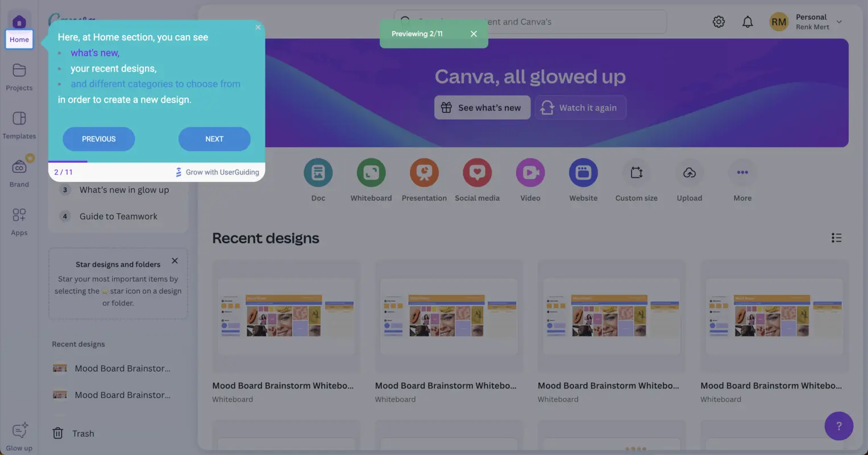Create a new Website
Screen dimensions: 868x455
pos(583,172)
